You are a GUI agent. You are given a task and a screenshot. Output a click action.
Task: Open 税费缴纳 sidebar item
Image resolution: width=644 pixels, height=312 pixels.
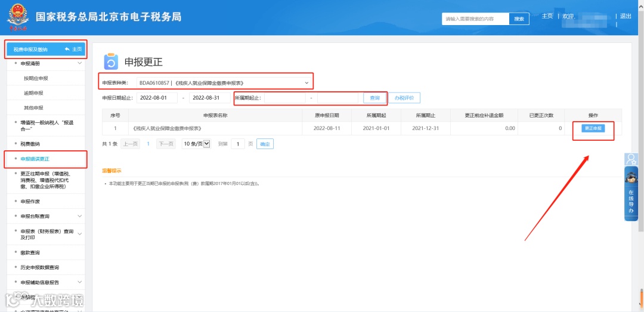click(30, 144)
